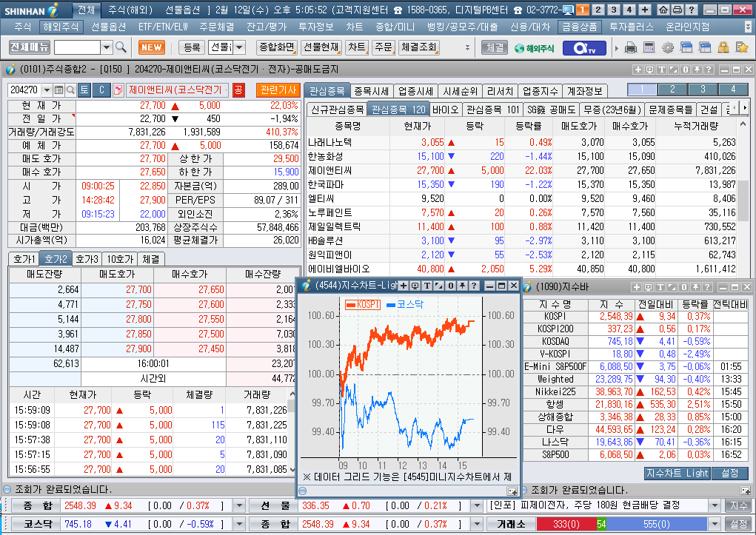The width and height of the screenshot is (756, 535).
Task: Switch to the 10호가 tab
Action: 120,259
